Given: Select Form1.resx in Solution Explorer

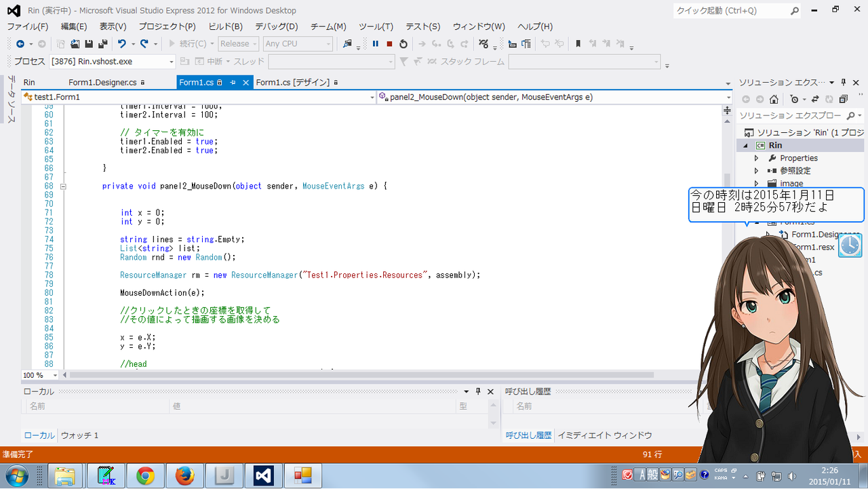Looking at the screenshot, I should [x=812, y=248].
